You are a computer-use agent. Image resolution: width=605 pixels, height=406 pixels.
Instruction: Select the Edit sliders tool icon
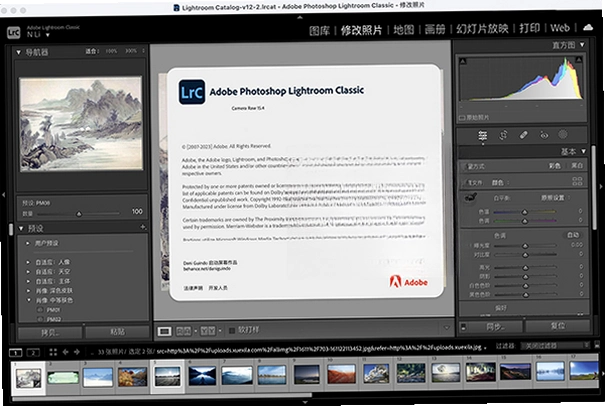tap(482, 135)
